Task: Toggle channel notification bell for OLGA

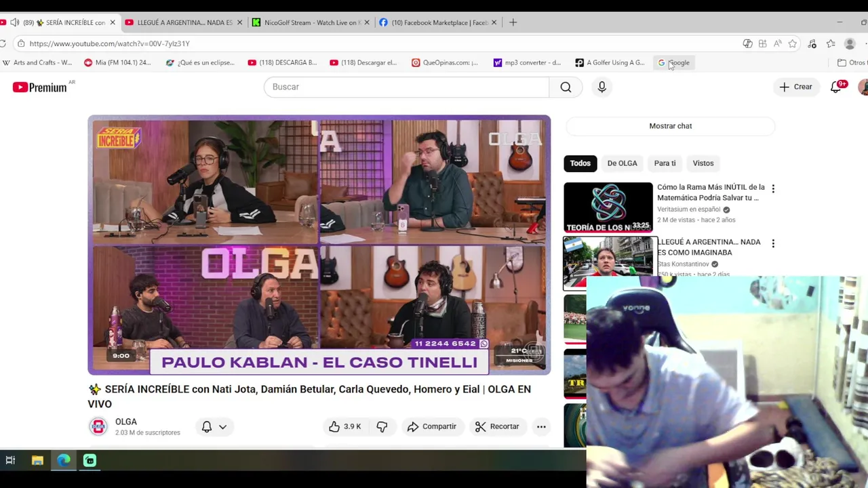Action: pyautogui.click(x=207, y=426)
